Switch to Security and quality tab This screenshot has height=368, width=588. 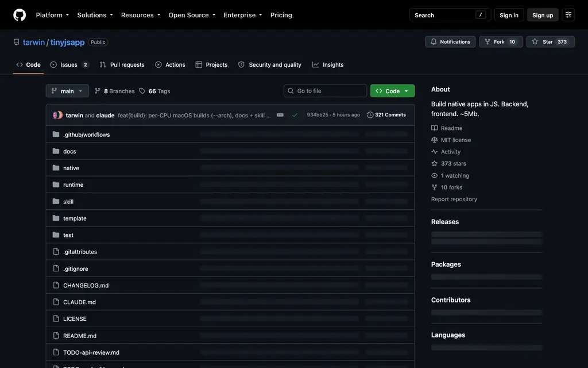coord(270,64)
